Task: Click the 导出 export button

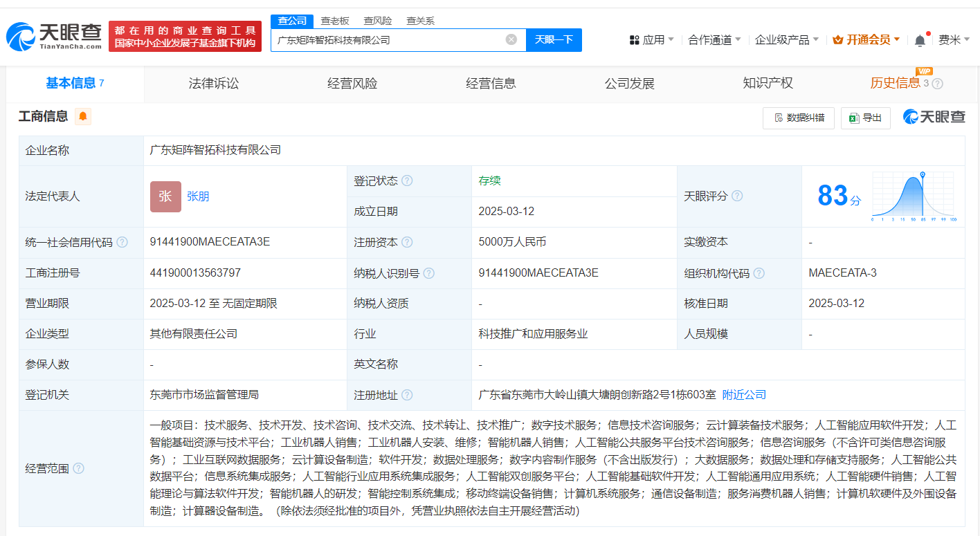Action: [865, 118]
